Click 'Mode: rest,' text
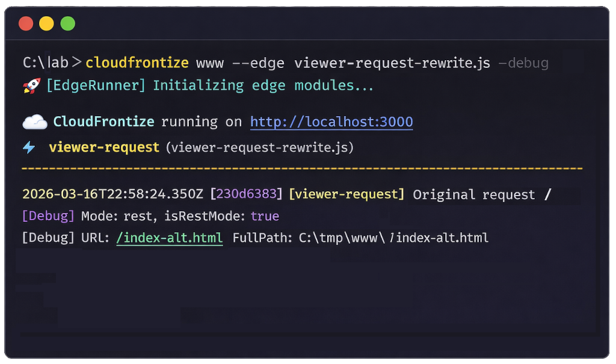Screen dimensions: 616x364 point(119,216)
